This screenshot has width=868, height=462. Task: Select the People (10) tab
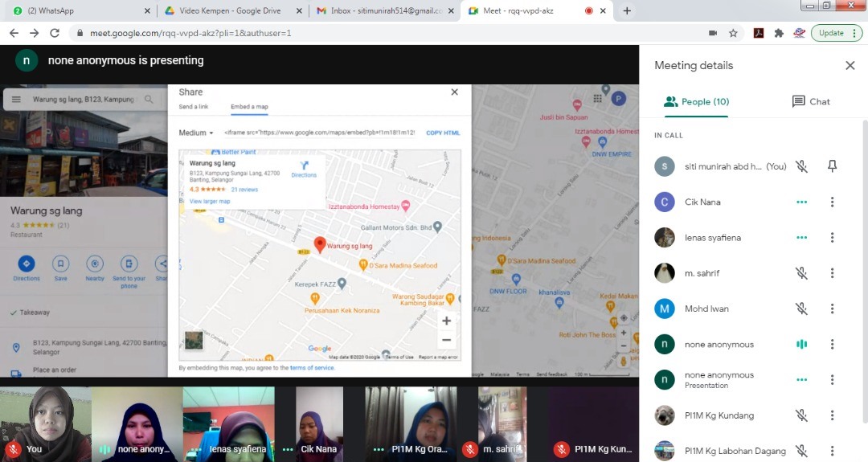tap(696, 102)
